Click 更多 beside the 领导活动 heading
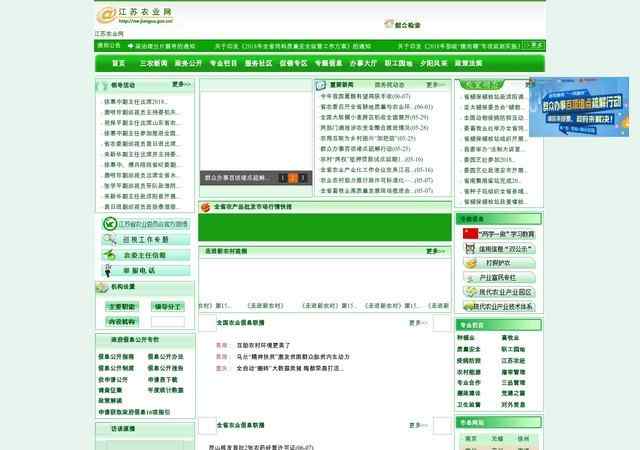This screenshot has height=450, width=640. pos(181,85)
